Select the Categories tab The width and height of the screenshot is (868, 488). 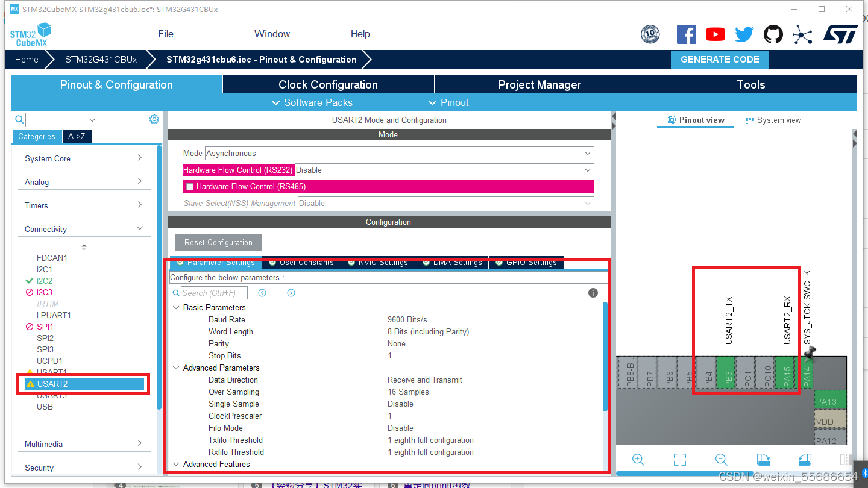click(x=37, y=137)
